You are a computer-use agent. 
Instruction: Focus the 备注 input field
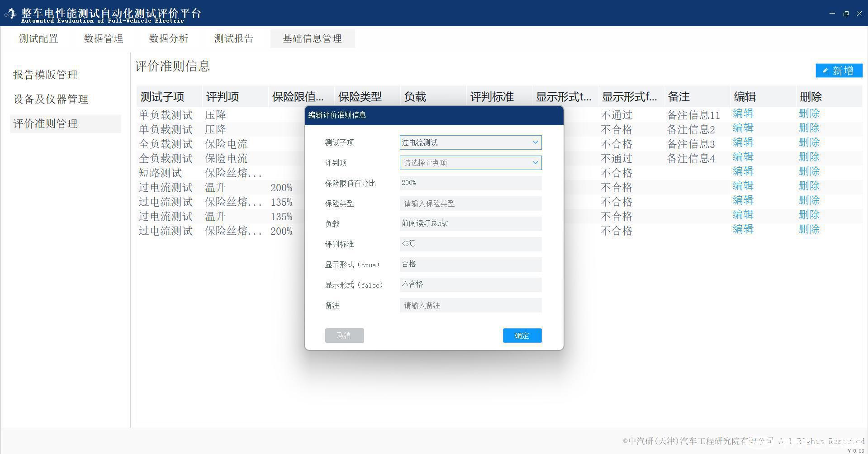[x=470, y=305]
